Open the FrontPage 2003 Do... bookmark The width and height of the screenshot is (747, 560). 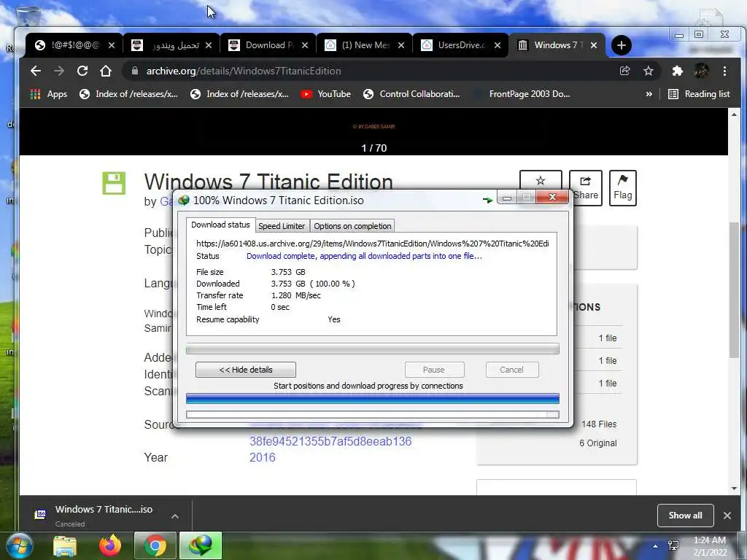point(521,94)
